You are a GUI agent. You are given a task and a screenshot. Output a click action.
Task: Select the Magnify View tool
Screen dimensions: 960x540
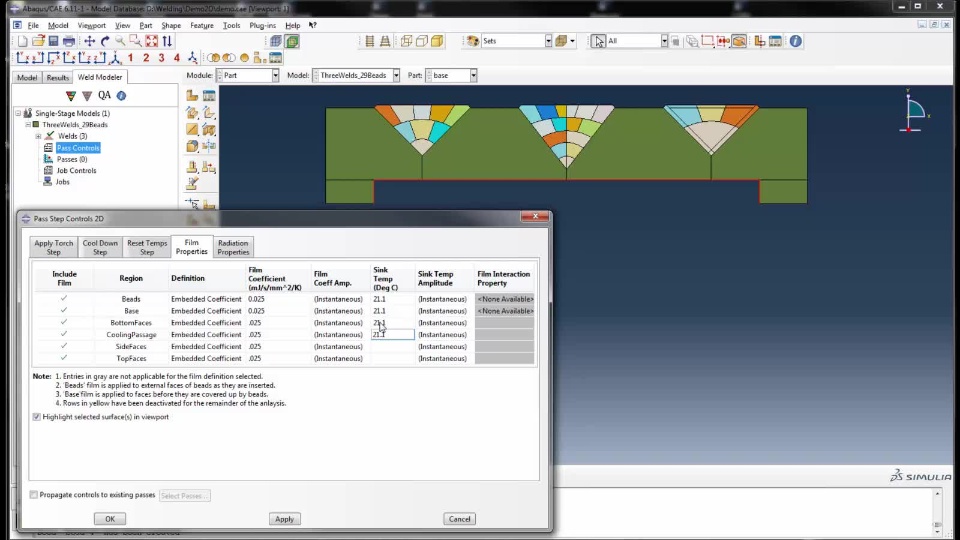pyautogui.click(x=120, y=41)
